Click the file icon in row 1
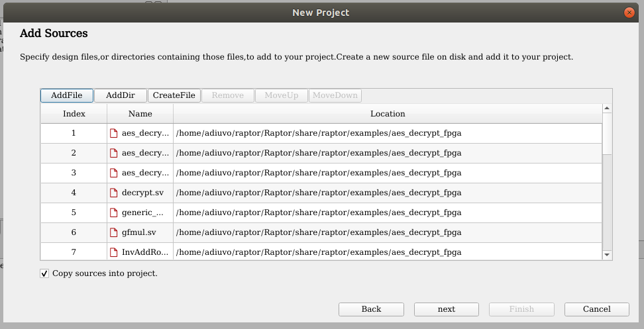 pyautogui.click(x=114, y=133)
